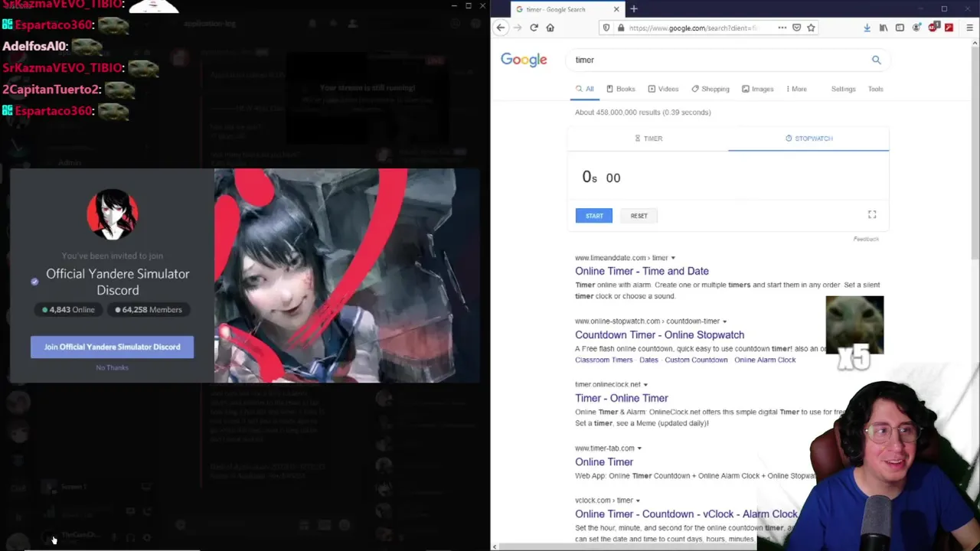Click the 64,258 Members count

(x=149, y=310)
